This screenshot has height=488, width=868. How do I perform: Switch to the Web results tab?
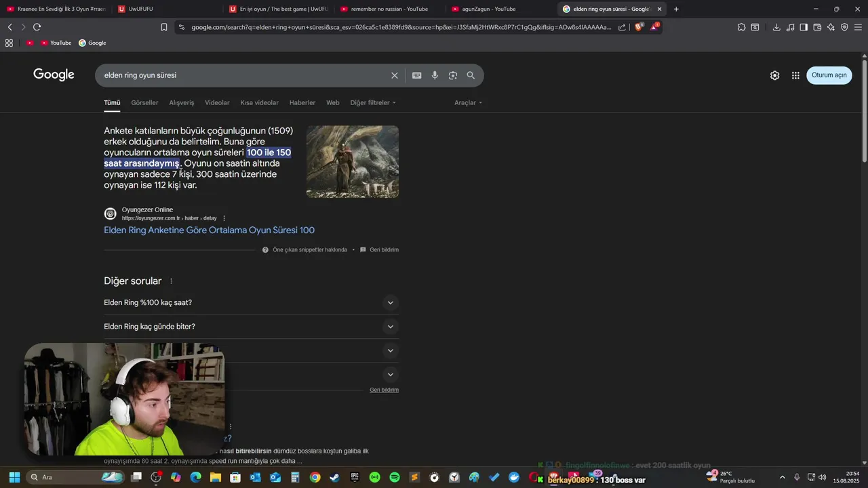point(333,103)
